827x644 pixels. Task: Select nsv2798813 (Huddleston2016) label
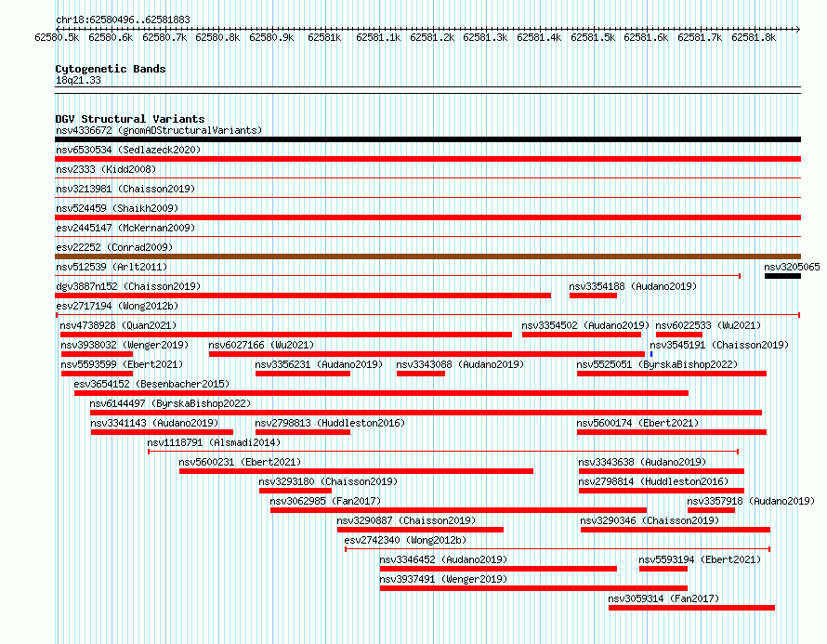tap(330, 423)
